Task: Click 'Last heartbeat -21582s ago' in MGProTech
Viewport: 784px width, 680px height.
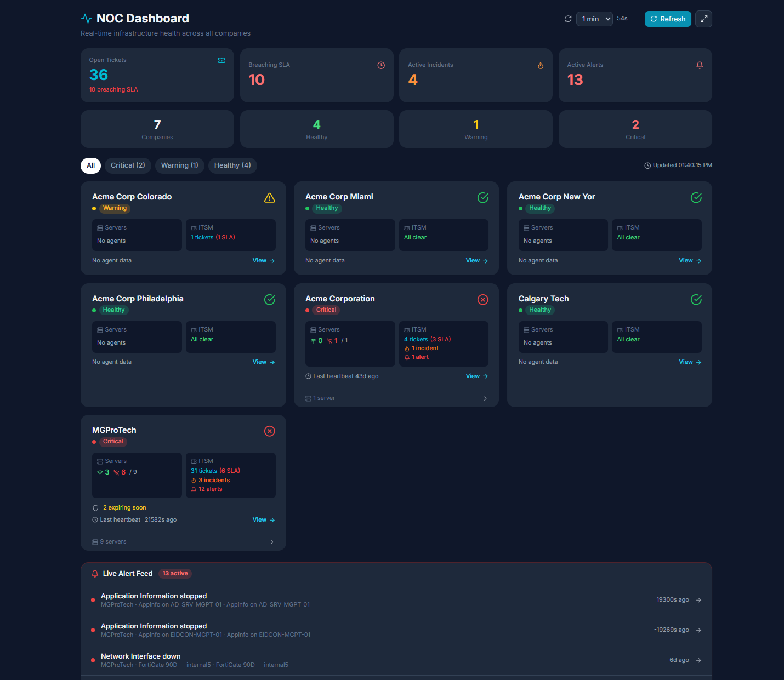Action: [134, 520]
